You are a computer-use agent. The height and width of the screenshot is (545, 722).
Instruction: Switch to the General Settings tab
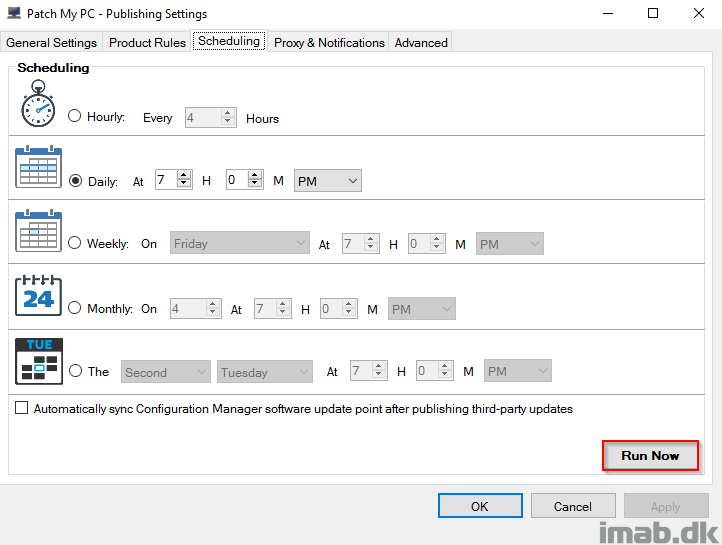(52, 42)
